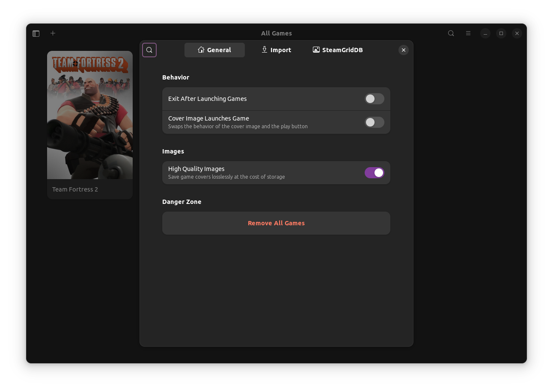Maximize the application window
553x392 pixels.
click(501, 33)
